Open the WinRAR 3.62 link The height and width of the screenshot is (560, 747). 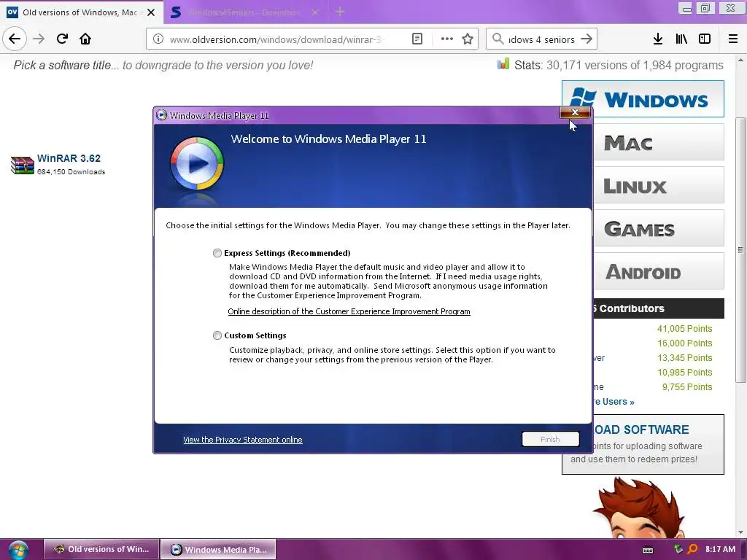69,158
